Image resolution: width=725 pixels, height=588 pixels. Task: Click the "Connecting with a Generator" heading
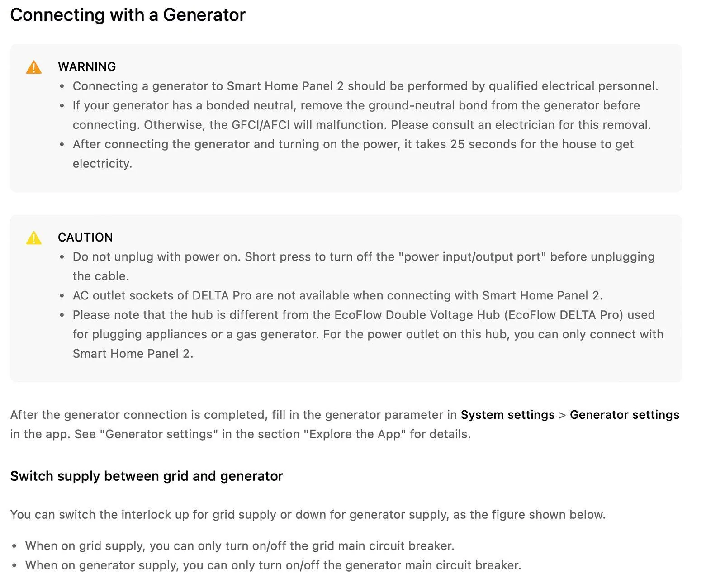[128, 15]
